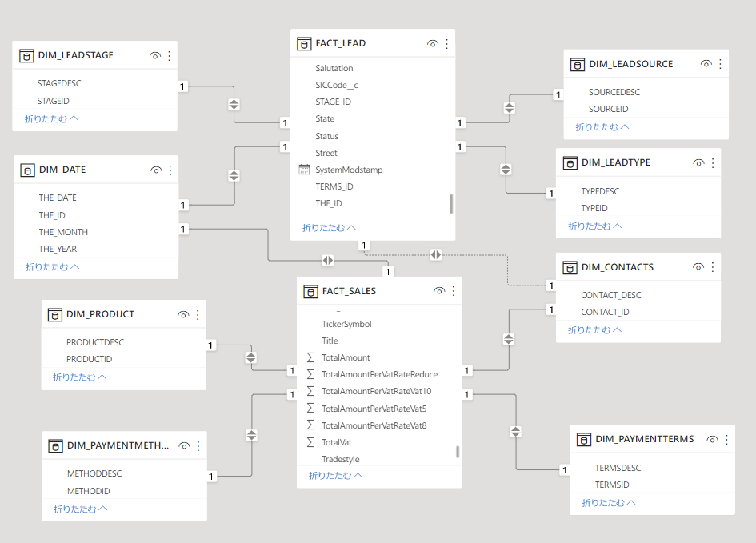Toggle visibility of DIM_LEADSTAGE table

pyautogui.click(x=155, y=56)
